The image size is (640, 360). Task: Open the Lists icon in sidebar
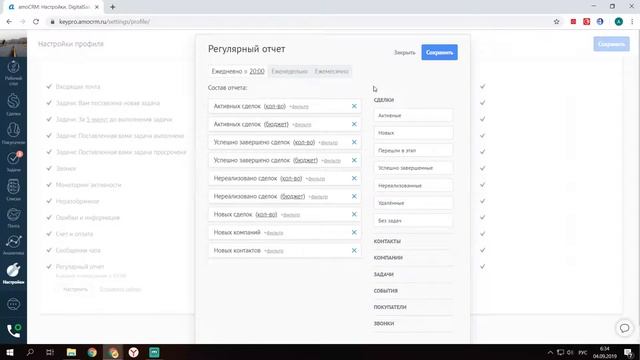point(13,189)
